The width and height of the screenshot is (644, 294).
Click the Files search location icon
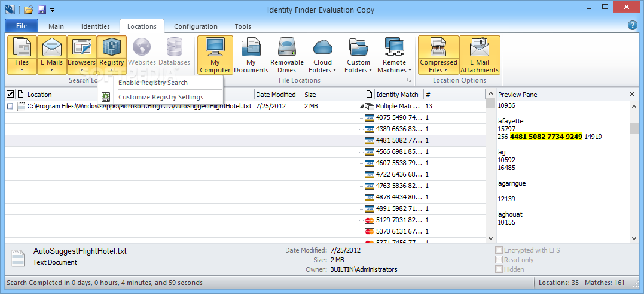click(22, 47)
